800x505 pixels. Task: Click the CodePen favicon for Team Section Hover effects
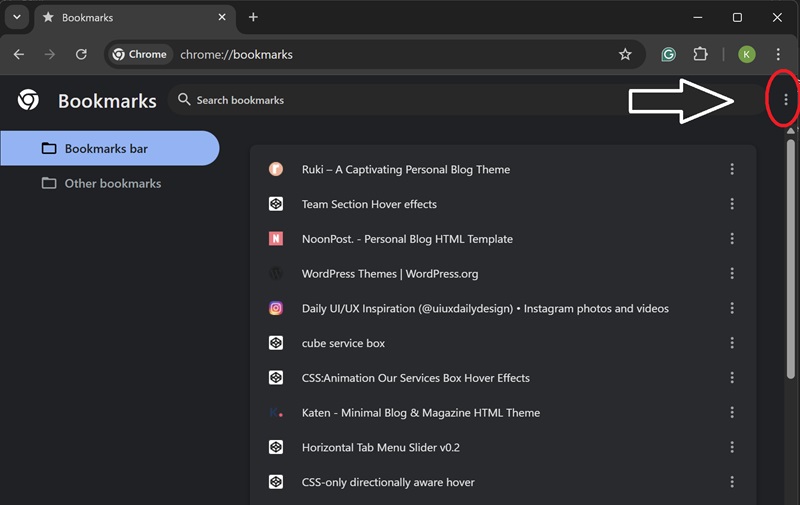276,204
